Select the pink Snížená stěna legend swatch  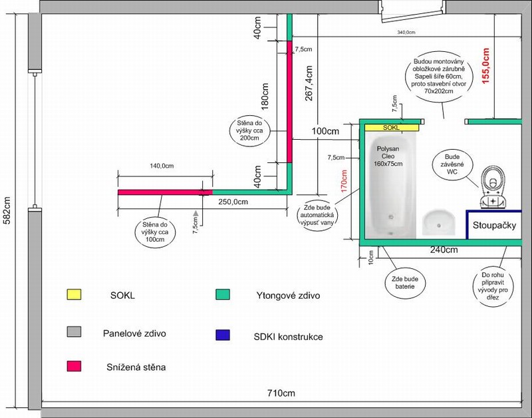(73, 366)
